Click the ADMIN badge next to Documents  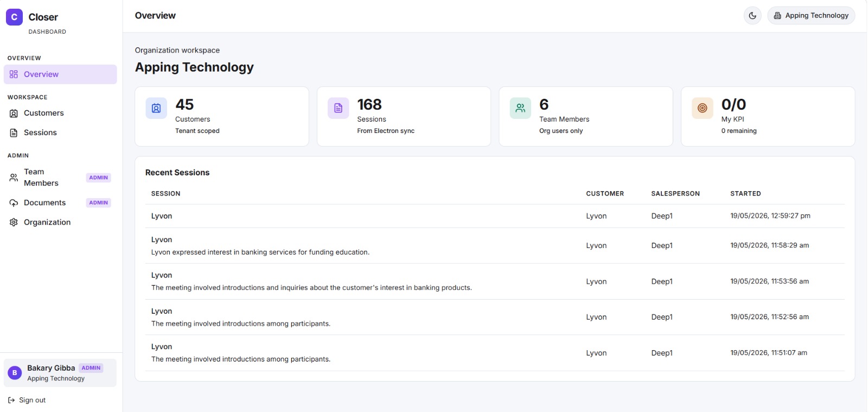[x=99, y=202]
